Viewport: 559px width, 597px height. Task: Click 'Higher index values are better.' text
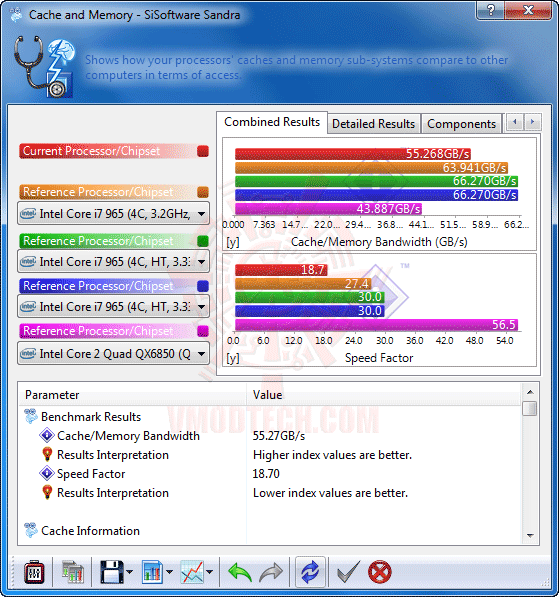pyautogui.click(x=332, y=455)
